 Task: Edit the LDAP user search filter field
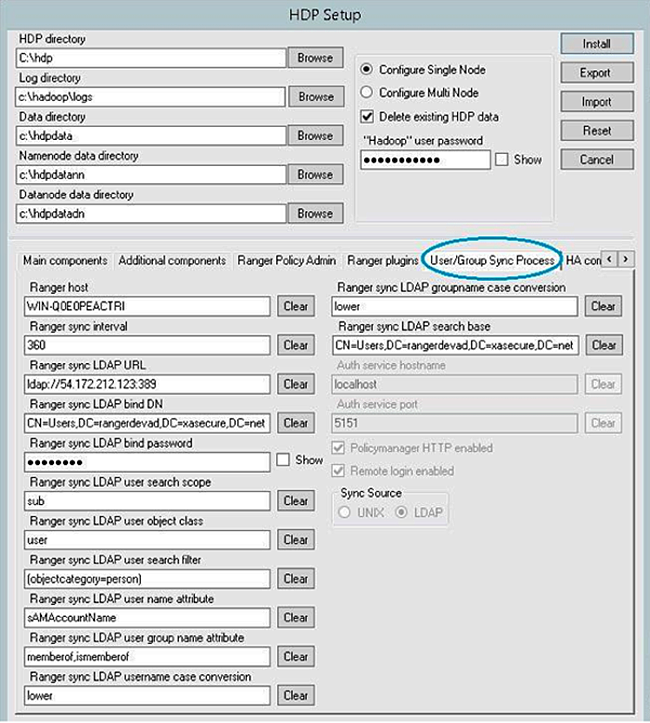147,579
